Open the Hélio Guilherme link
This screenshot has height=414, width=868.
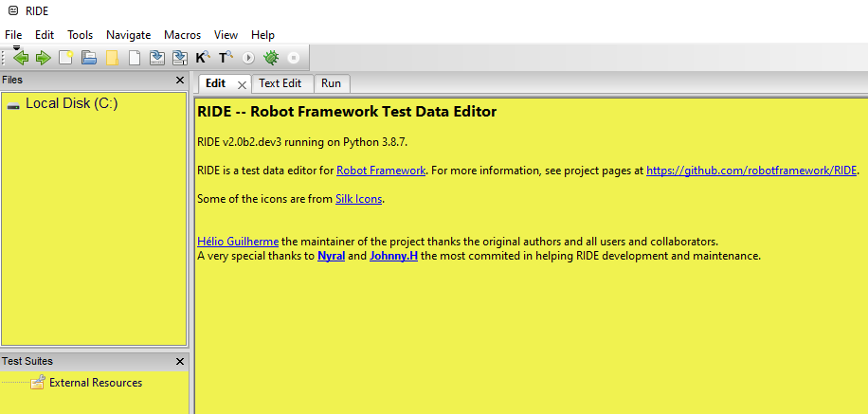click(x=238, y=242)
